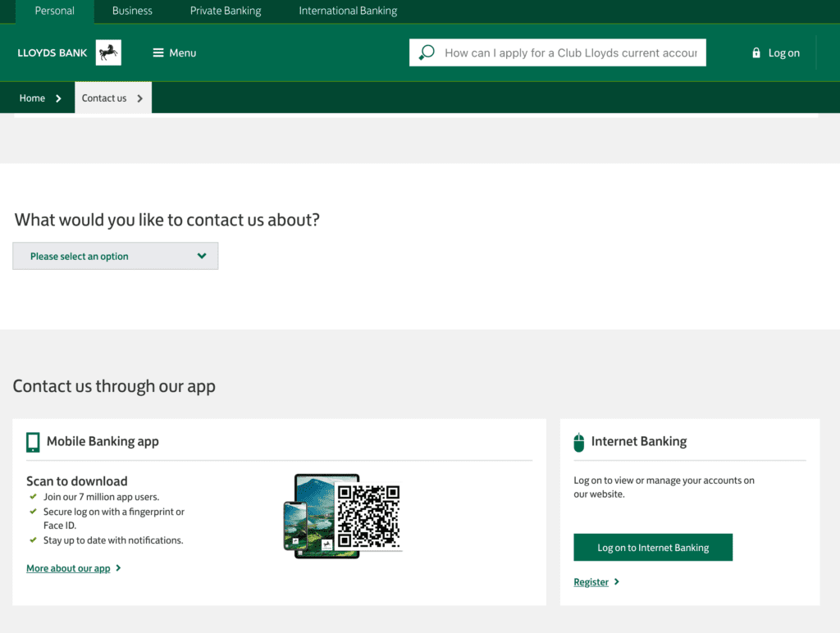The height and width of the screenshot is (633, 840).
Task: Click the Internet Banking heading
Action: (x=638, y=441)
